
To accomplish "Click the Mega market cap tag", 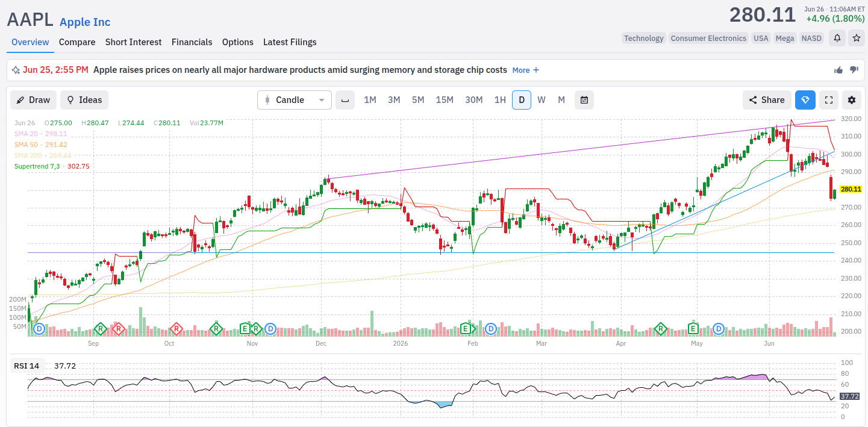I will coord(785,38).
